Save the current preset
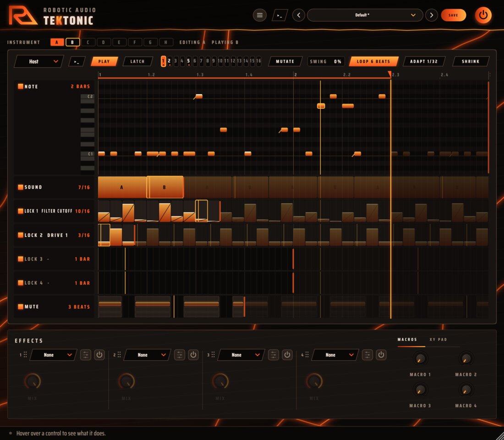 (453, 15)
